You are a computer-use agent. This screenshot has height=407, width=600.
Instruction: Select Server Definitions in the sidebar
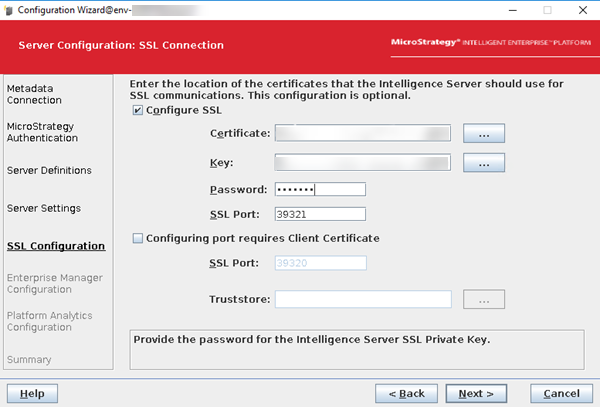click(49, 170)
